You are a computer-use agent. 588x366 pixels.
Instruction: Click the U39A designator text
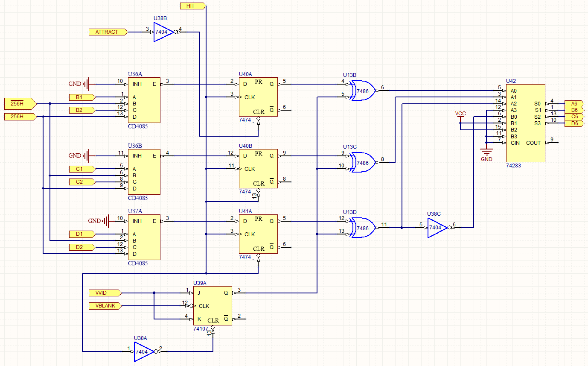tap(200, 283)
